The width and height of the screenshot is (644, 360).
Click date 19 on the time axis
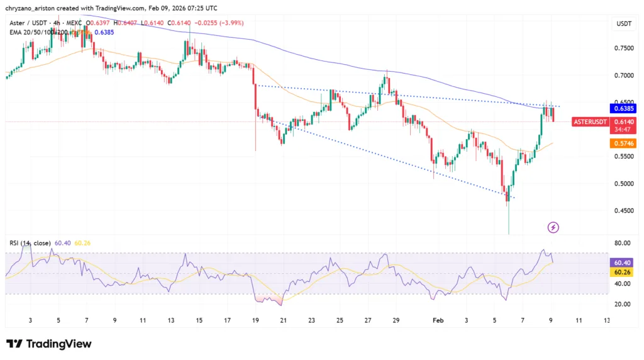click(x=255, y=320)
